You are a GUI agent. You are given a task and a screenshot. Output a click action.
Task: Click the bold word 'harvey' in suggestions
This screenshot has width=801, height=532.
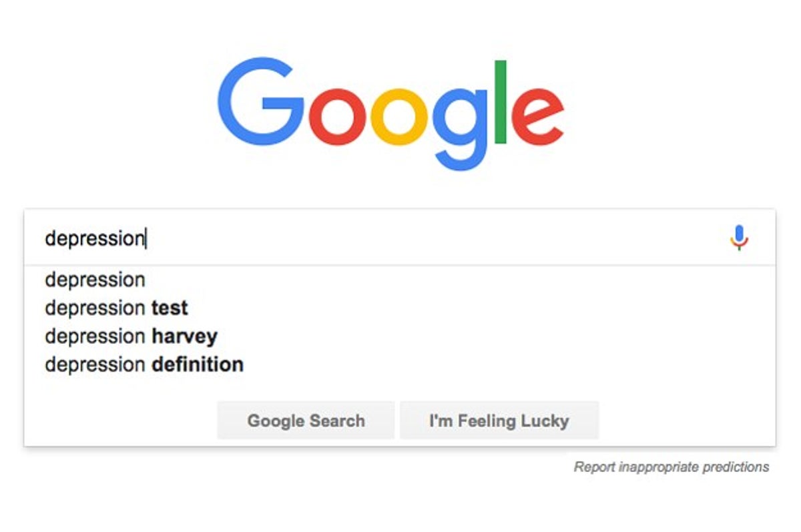click(x=184, y=336)
